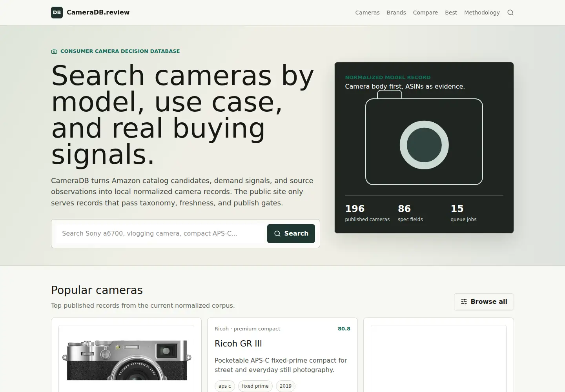The height and width of the screenshot is (392, 565).
Task: Click the camera illustration in dark panel
Action: (x=424, y=138)
